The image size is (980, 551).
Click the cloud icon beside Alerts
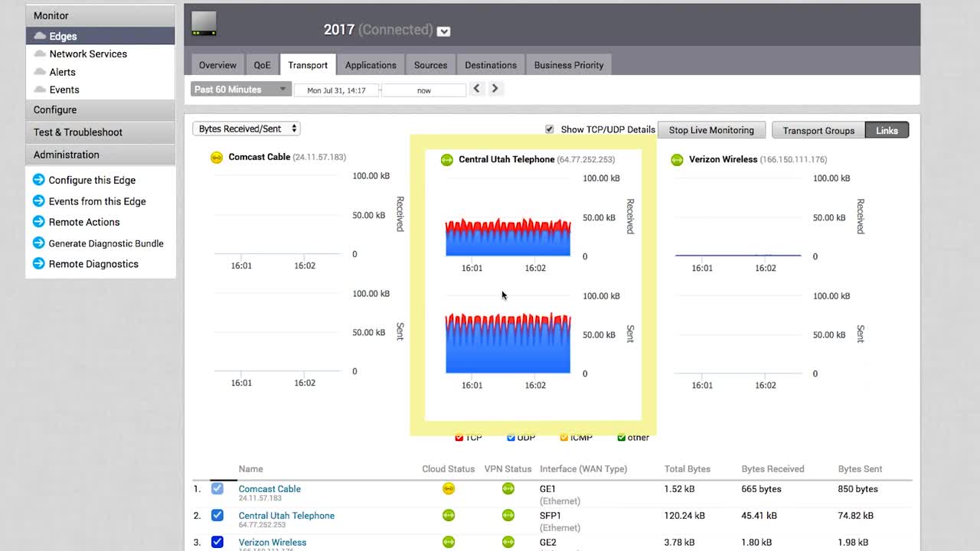point(40,72)
